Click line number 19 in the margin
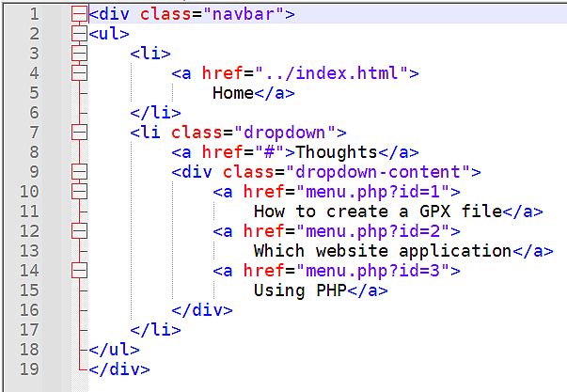 tap(30, 369)
